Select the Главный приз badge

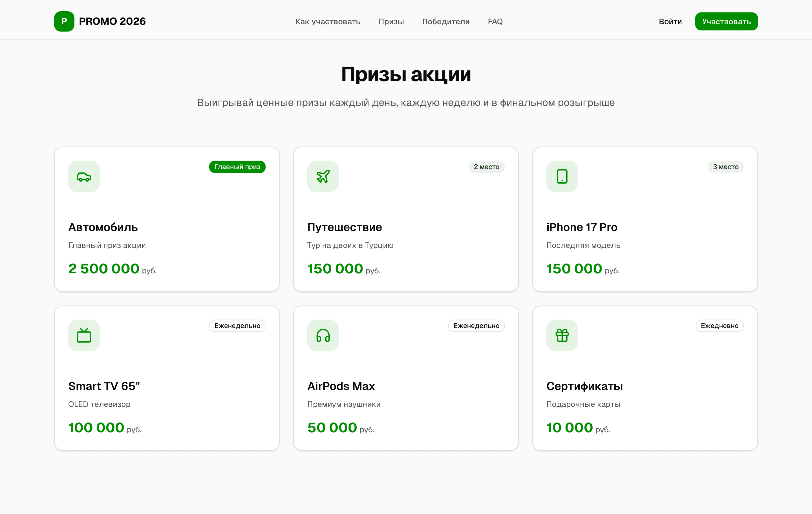[x=237, y=167]
